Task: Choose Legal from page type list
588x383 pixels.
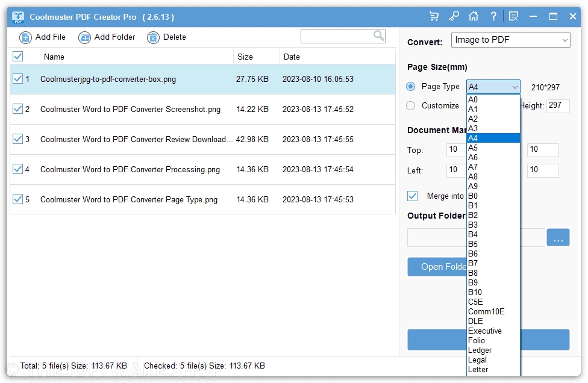Action: tap(493, 360)
